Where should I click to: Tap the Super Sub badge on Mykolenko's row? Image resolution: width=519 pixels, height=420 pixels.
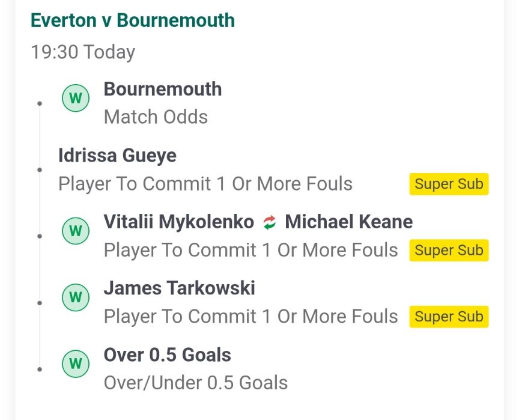tap(449, 250)
